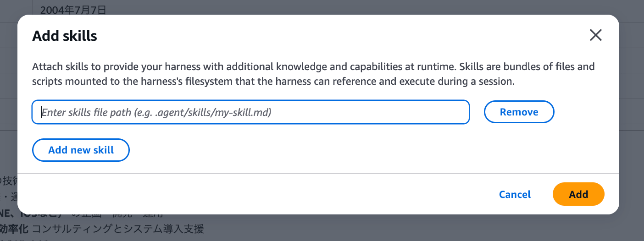
Task: Dismiss the modal using the X icon
Action: point(595,35)
